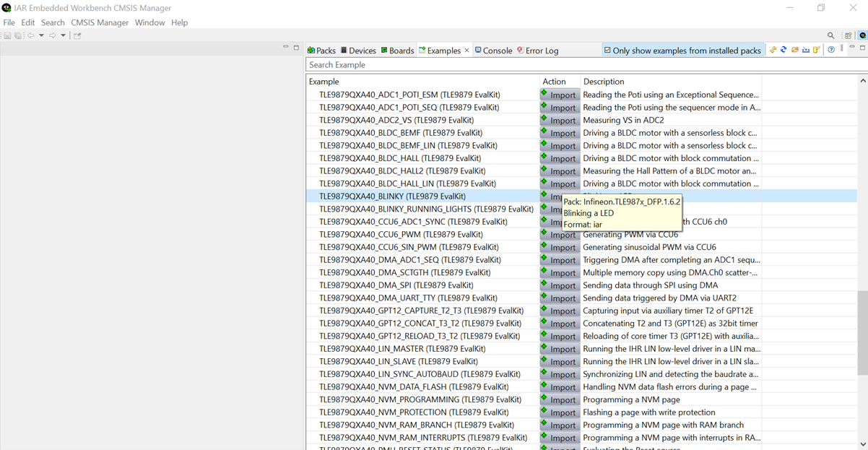
Task: Close the Examples tab
Action: point(466,51)
